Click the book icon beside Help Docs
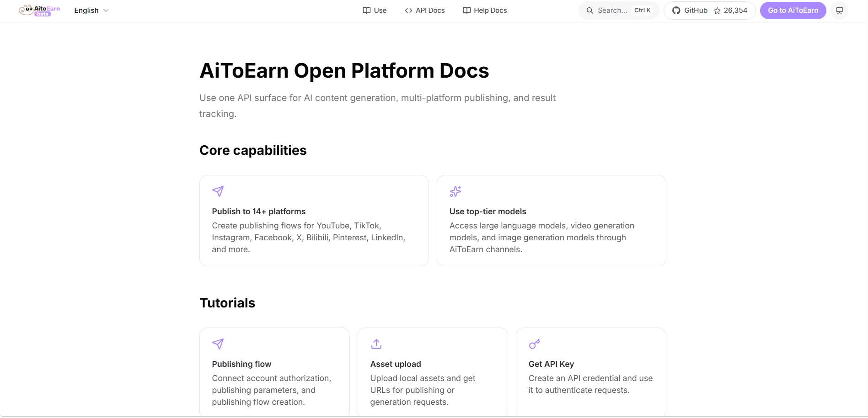The height and width of the screenshot is (418, 868). pyautogui.click(x=467, y=11)
